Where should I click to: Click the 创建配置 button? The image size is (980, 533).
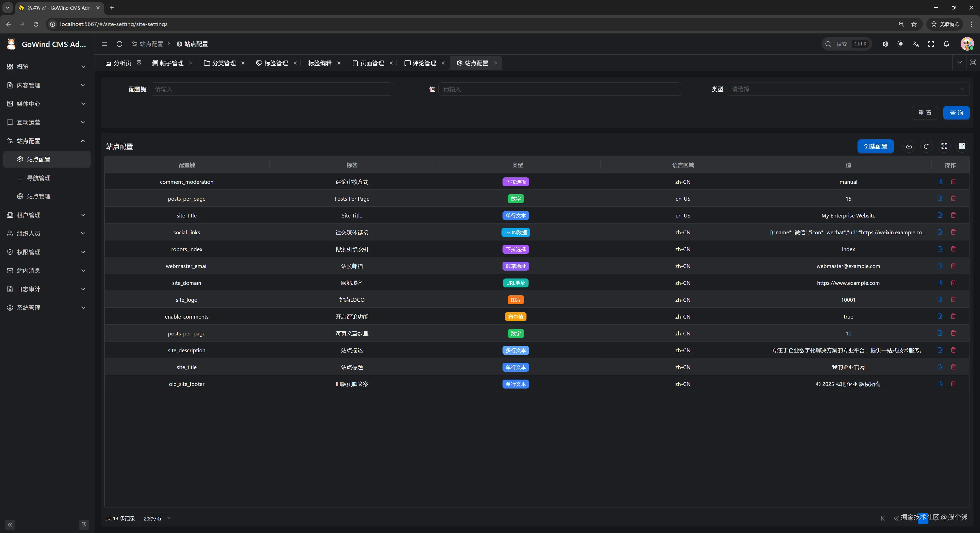pos(875,146)
